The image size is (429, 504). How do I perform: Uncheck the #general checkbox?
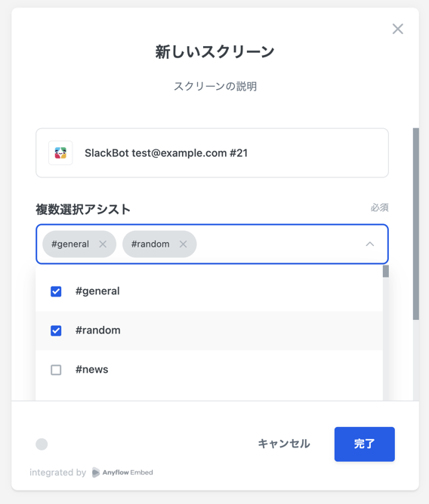click(56, 291)
